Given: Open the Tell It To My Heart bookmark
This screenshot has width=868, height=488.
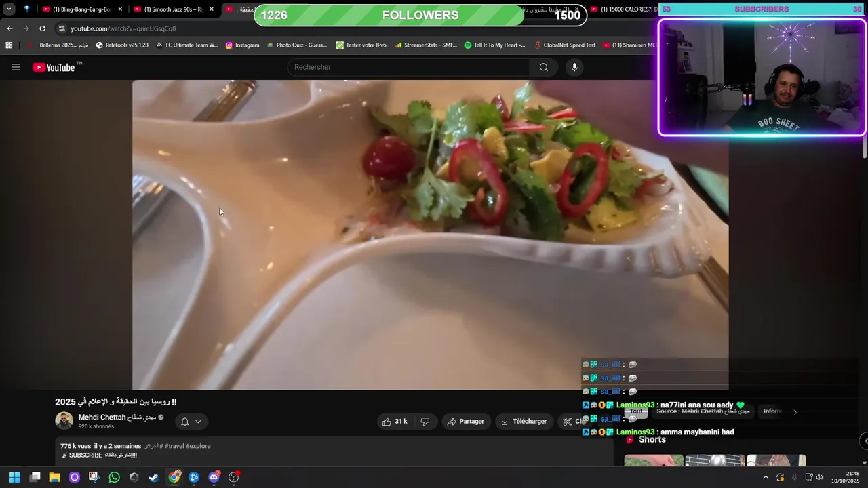Looking at the screenshot, I should (x=494, y=45).
